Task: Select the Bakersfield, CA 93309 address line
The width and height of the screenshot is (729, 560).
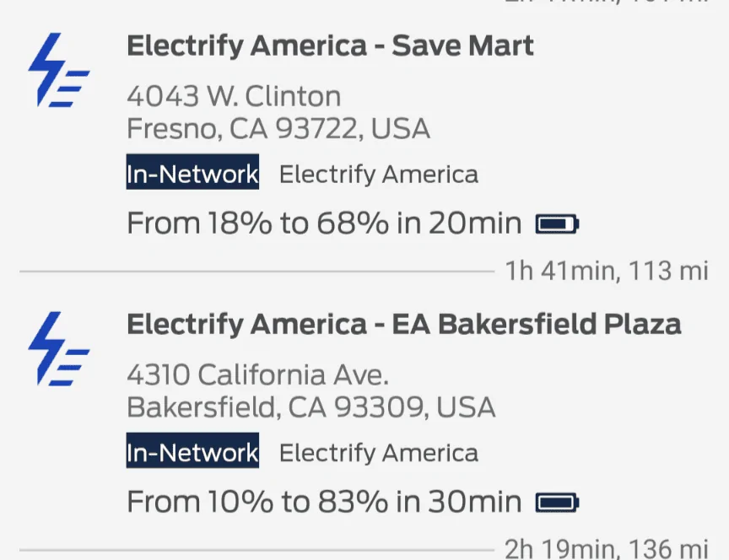Action: [x=310, y=407]
